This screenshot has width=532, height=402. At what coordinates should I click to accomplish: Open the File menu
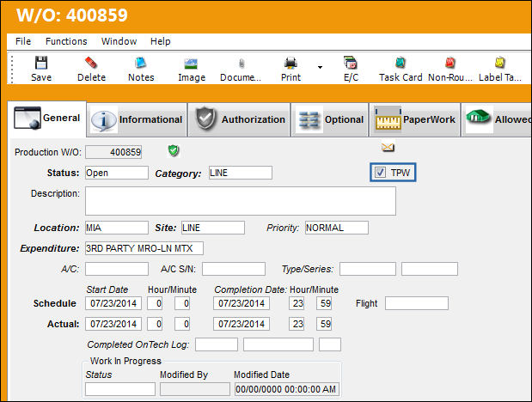pos(23,41)
